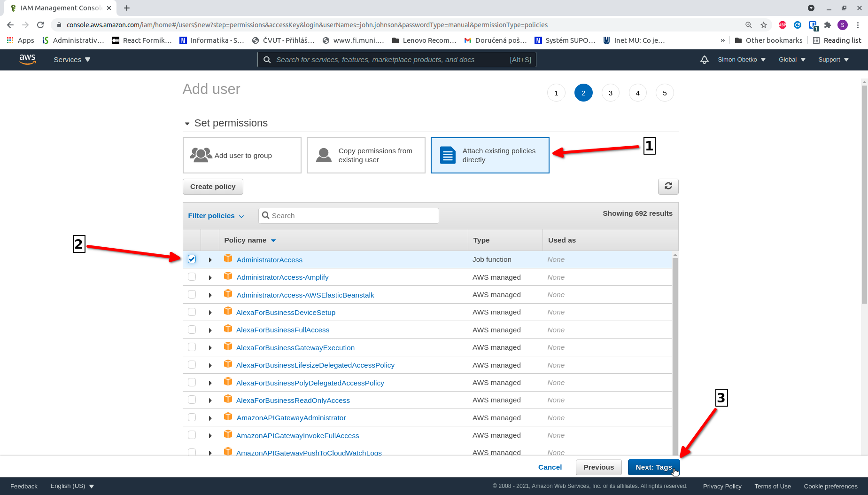Click the policy Search input field
Viewport: 868px width, 495px height.
349,215
